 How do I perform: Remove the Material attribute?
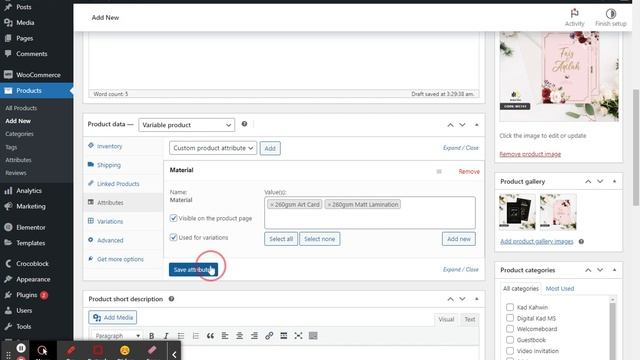tap(469, 171)
